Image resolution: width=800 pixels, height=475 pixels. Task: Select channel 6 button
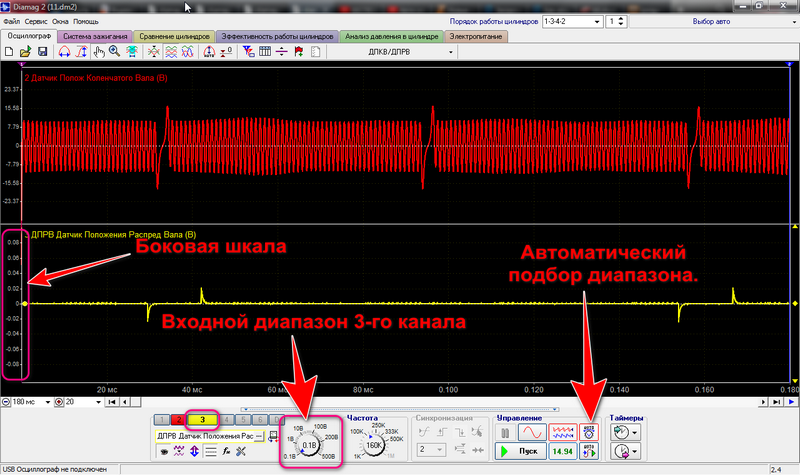260,420
